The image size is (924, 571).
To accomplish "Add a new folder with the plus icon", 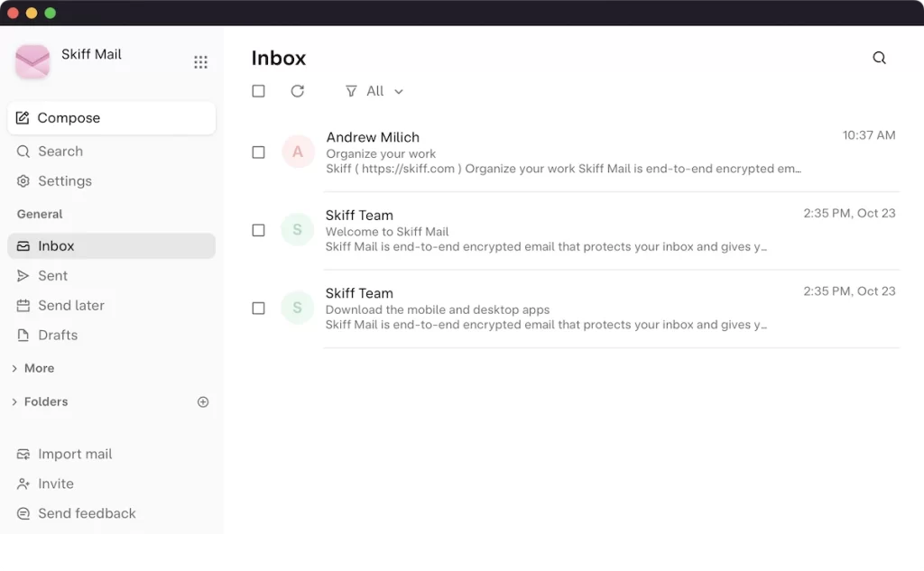I will pyautogui.click(x=203, y=402).
